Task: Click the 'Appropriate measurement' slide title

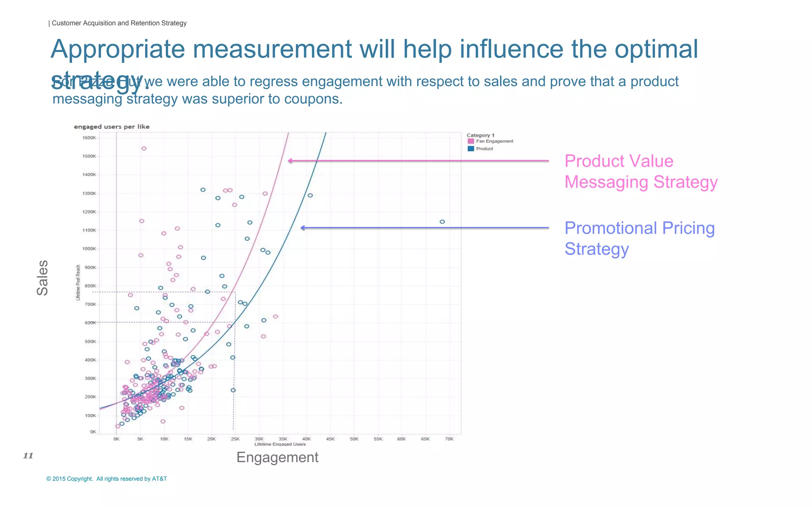Action: click(x=374, y=49)
